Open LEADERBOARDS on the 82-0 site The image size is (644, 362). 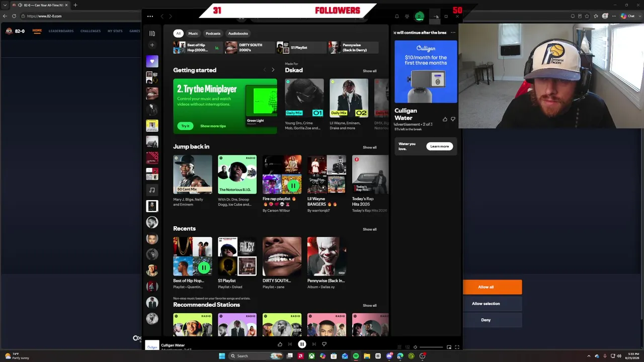pyautogui.click(x=61, y=31)
